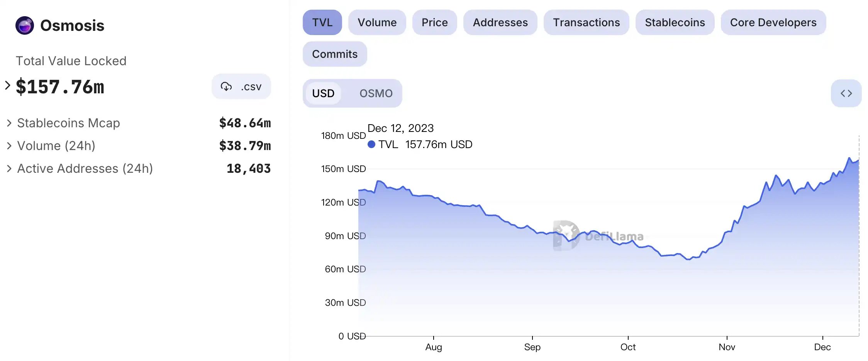
Task: Click the blue TVL legend dot
Action: pyautogui.click(x=371, y=144)
